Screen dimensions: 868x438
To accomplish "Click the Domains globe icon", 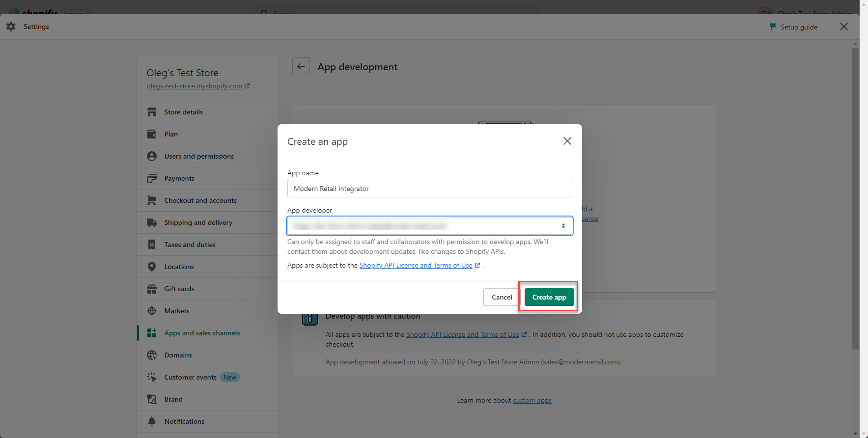I will coord(152,355).
